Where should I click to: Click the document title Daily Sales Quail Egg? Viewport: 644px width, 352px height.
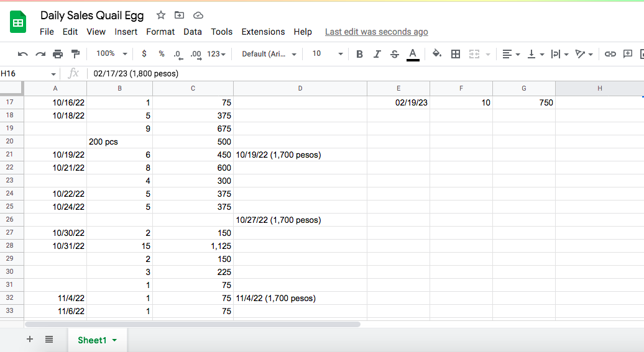coord(92,16)
